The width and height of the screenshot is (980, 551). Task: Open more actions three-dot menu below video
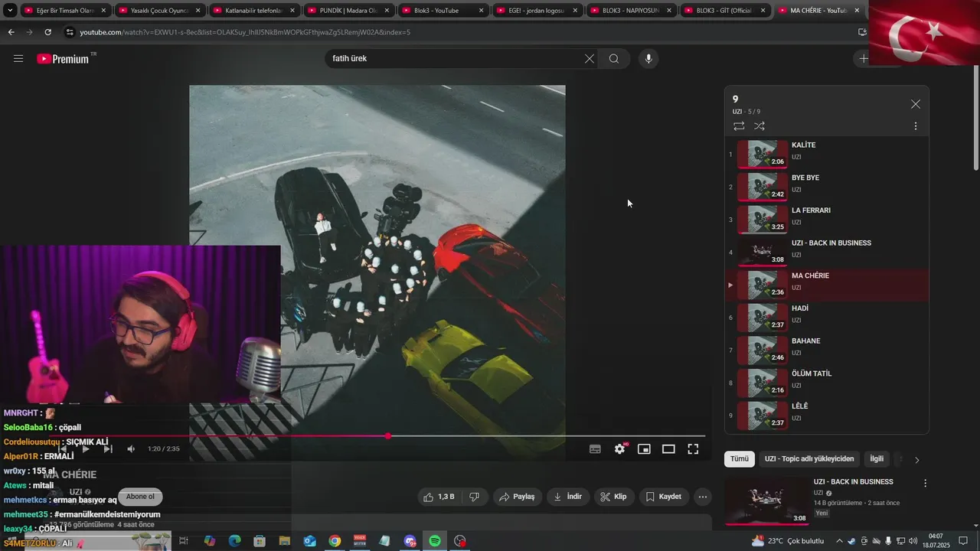pos(703,497)
